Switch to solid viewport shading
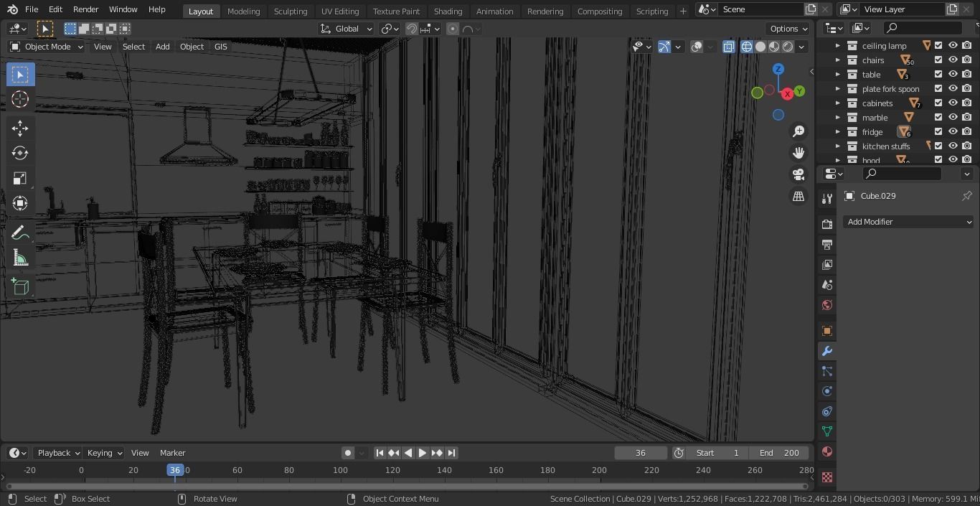The height and width of the screenshot is (506, 980). [x=760, y=47]
